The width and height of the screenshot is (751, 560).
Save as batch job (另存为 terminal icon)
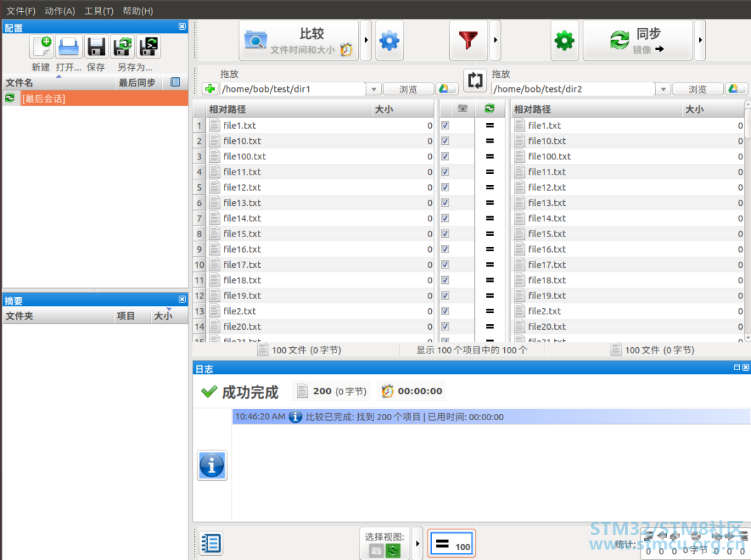coord(149,47)
